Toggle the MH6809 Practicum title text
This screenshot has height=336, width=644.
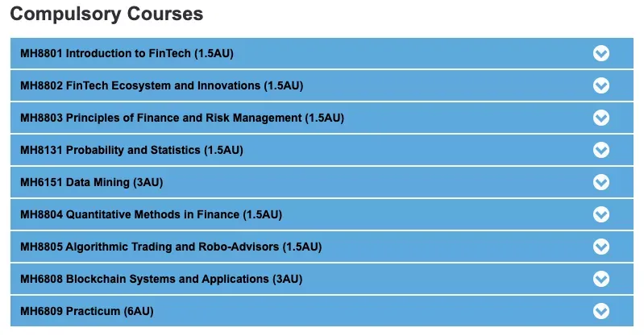86,311
